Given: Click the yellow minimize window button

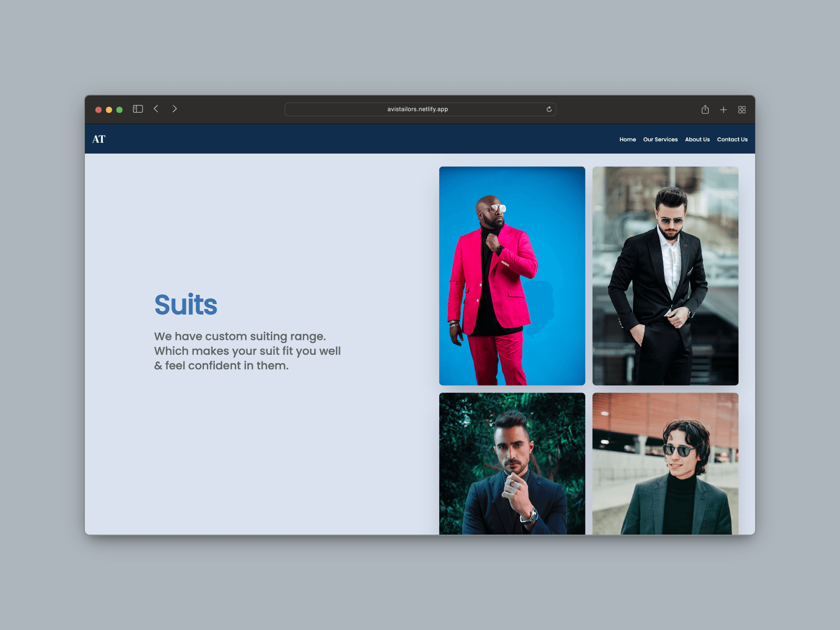Looking at the screenshot, I should [x=109, y=110].
